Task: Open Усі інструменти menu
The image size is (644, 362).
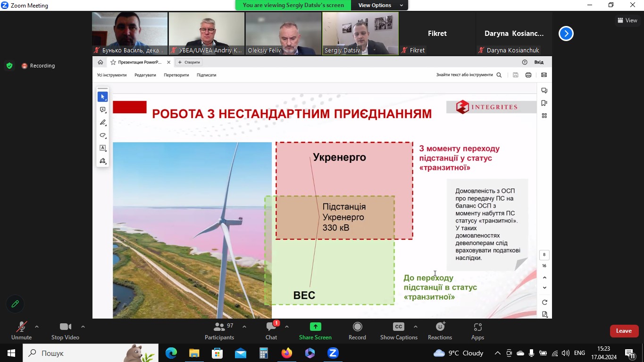Action: click(112, 75)
